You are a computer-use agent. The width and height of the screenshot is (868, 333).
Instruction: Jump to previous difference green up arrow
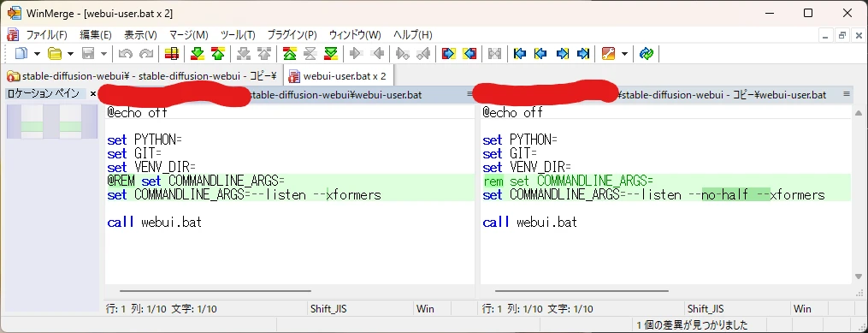(218, 54)
